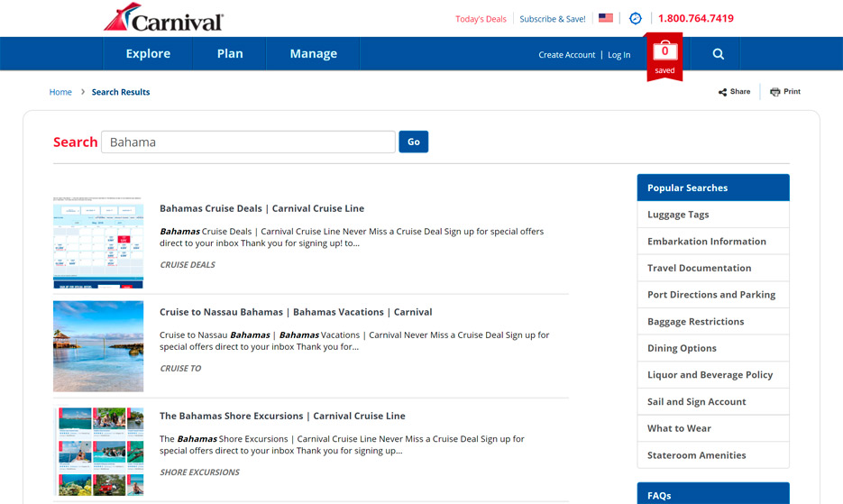Click Create Account

(x=567, y=55)
